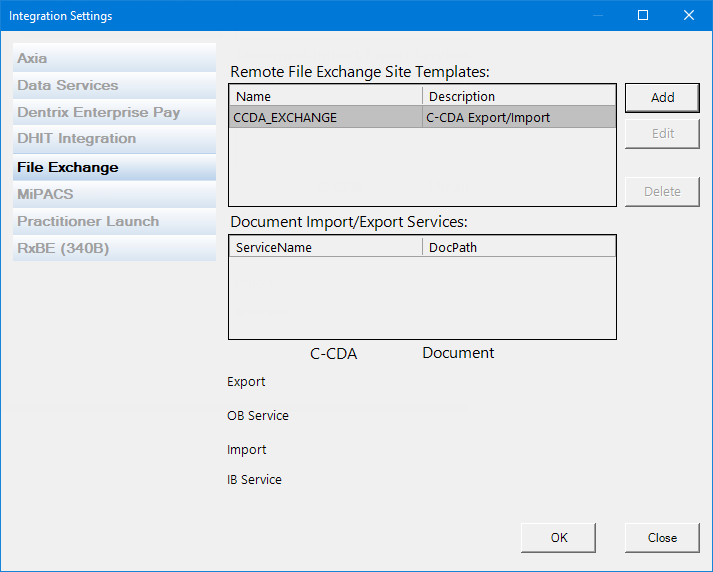
Task: Select the CCDA_EXCHANGE template row
Action: 422,117
